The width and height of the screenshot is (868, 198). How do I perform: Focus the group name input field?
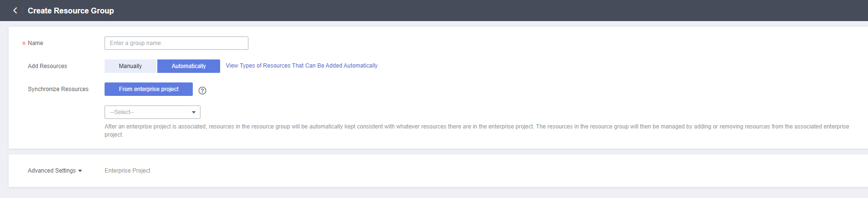(176, 43)
